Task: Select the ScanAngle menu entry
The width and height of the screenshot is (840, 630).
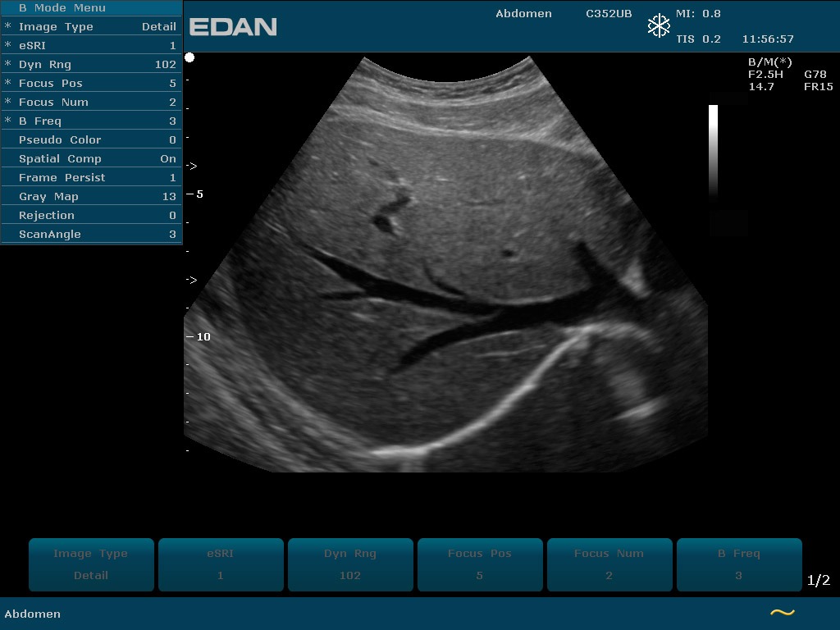Action: [x=92, y=234]
